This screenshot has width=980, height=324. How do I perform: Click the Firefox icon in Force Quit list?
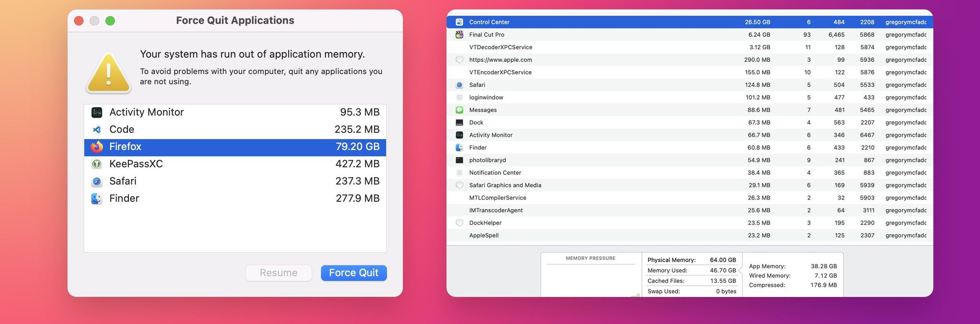coord(97,147)
